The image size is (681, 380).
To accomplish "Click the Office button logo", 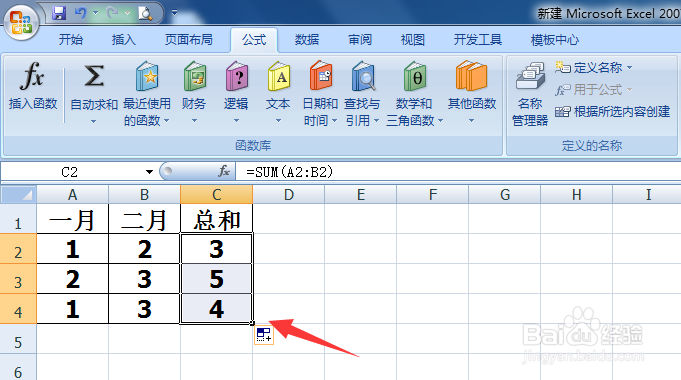I will (x=21, y=23).
